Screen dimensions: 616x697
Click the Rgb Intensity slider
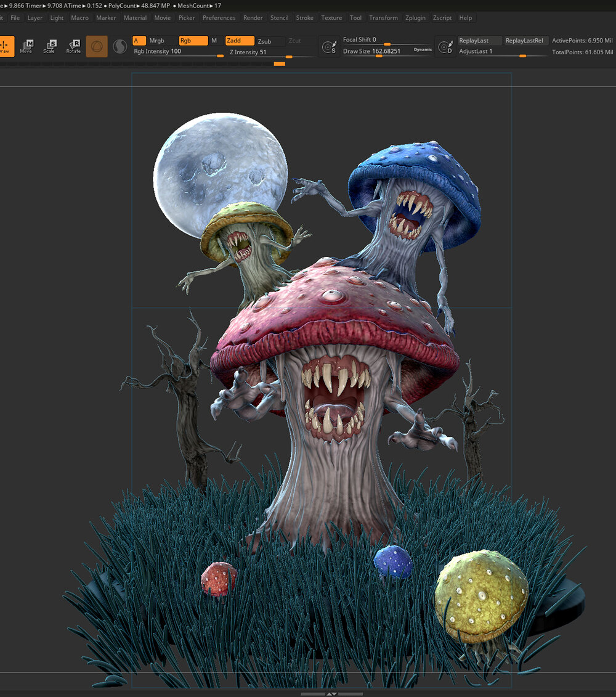pyautogui.click(x=178, y=52)
